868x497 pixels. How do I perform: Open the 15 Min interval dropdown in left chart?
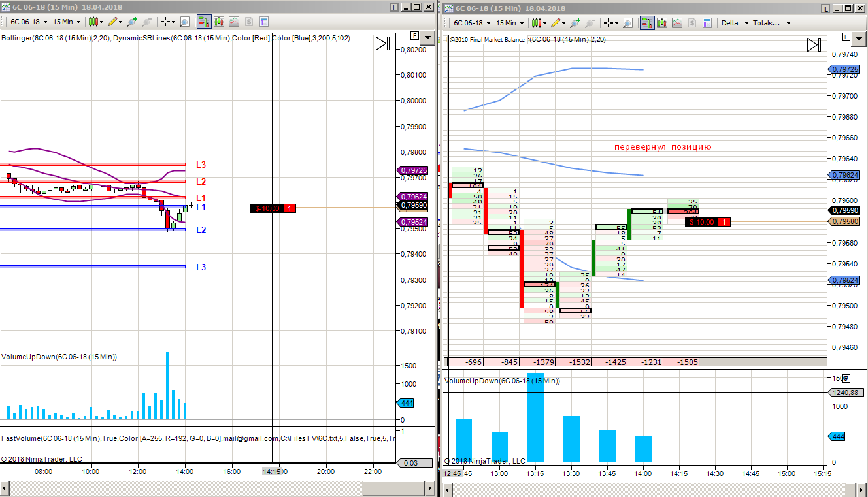67,22
